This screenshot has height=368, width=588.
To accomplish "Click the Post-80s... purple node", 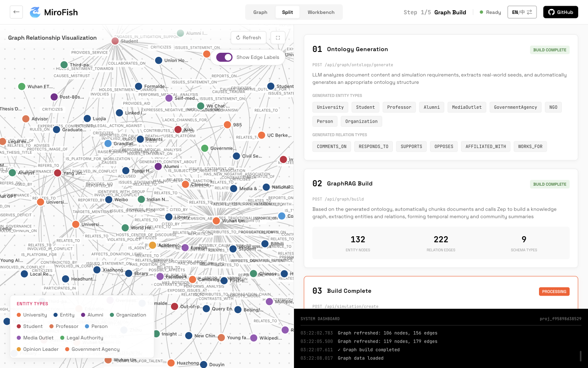I will click(x=54, y=97).
